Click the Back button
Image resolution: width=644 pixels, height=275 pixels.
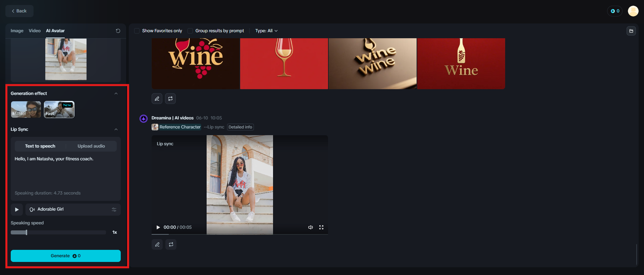click(x=19, y=11)
